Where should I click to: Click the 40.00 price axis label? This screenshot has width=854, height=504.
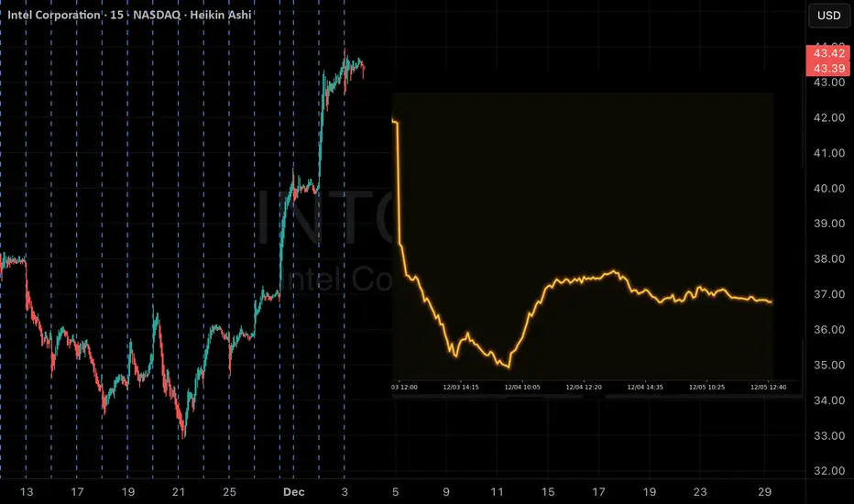click(829, 189)
